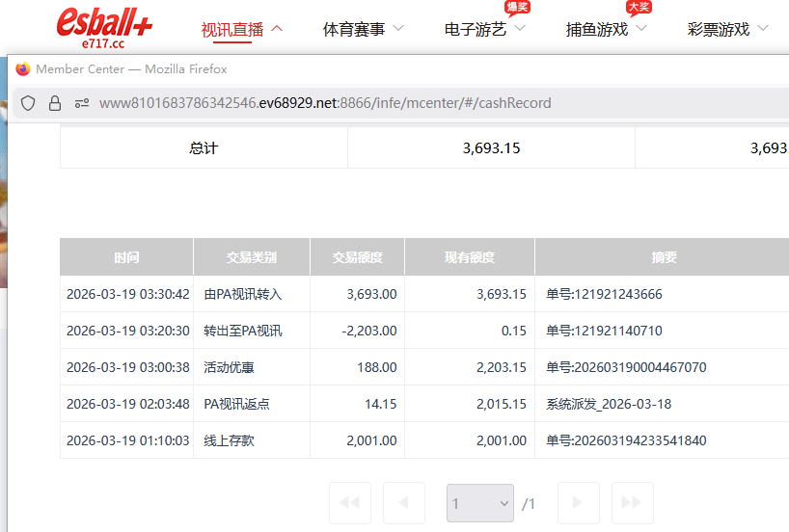Click the 交易额度 column header
The image size is (789, 532).
pos(357,257)
